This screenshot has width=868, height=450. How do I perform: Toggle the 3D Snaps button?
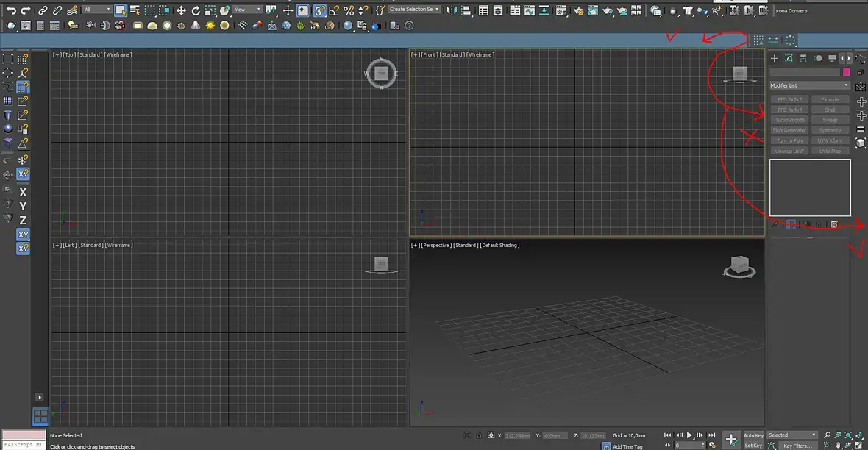(320, 10)
